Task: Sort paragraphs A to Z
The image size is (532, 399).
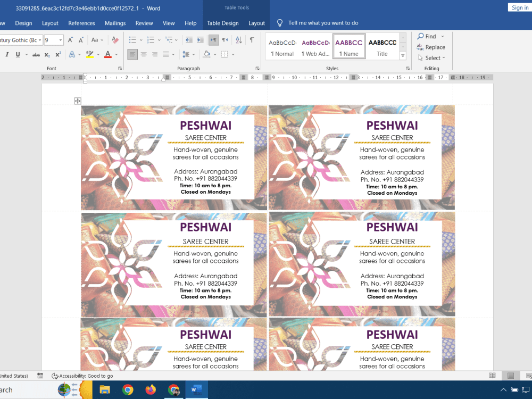Action: click(239, 40)
